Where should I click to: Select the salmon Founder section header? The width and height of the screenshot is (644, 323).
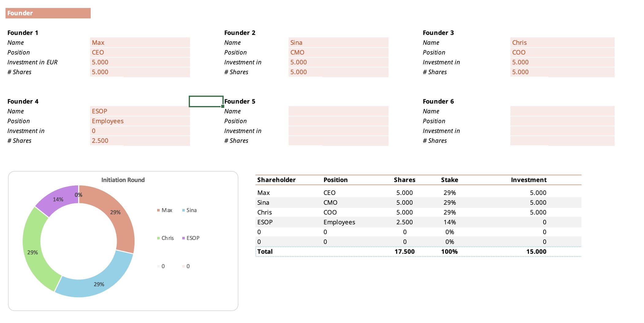(48, 13)
